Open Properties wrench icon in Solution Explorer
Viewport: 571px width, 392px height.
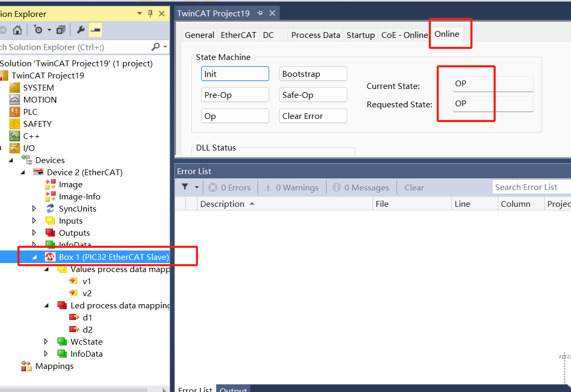coord(81,30)
